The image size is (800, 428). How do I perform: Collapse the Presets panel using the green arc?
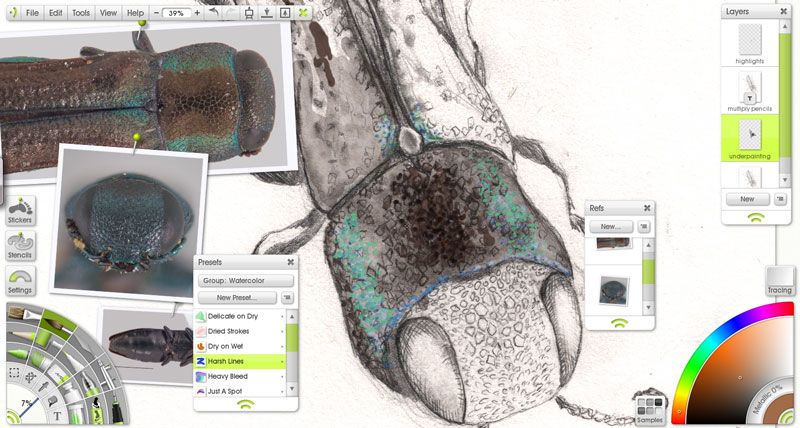246,405
